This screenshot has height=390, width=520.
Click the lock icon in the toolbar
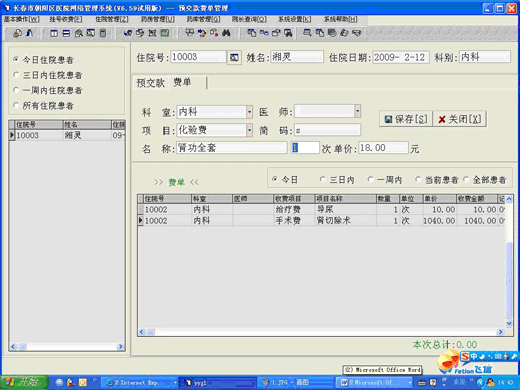[x=17, y=33]
